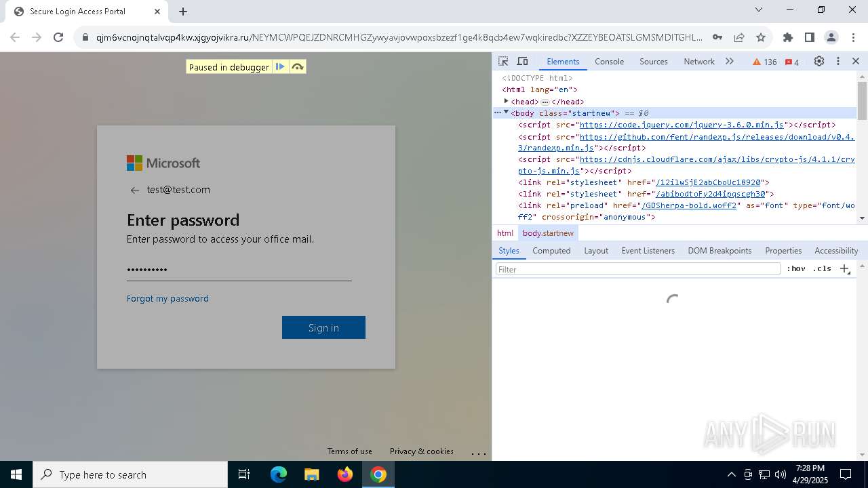Select html in the breadcrumb bar
Screen dimensions: 868x488
pos(505,232)
